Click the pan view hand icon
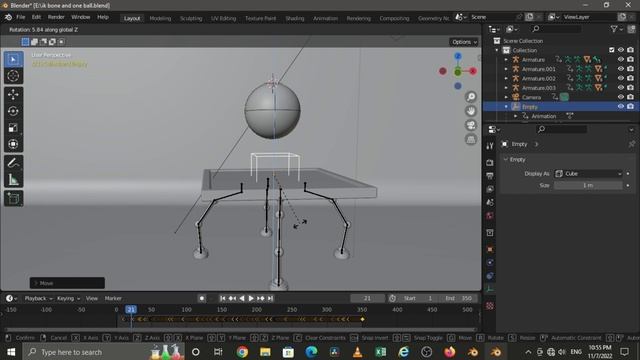The image size is (640, 360). click(471, 111)
